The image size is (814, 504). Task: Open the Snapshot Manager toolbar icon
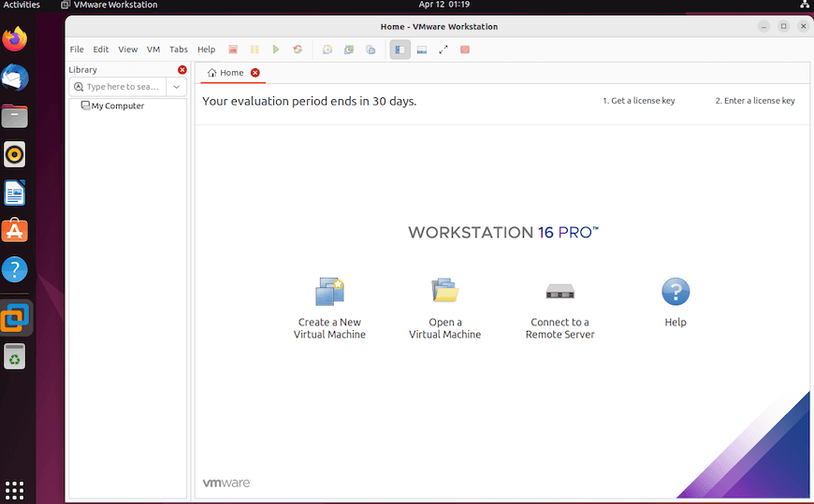(371, 50)
